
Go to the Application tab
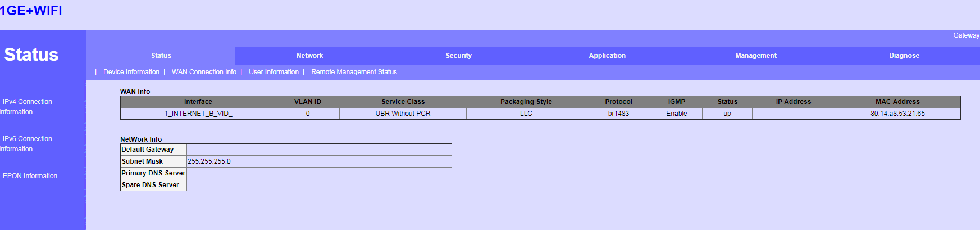pyautogui.click(x=607, y=56)
